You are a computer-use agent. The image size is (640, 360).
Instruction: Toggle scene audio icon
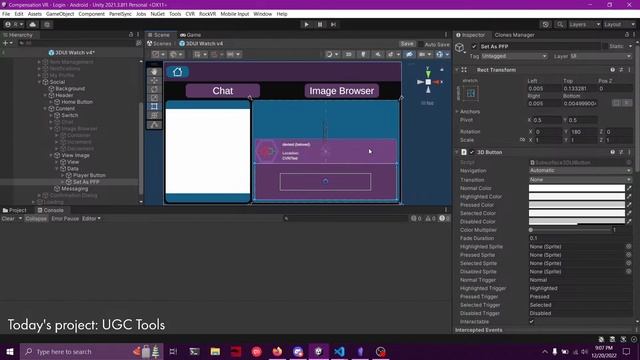click(378, 54)
